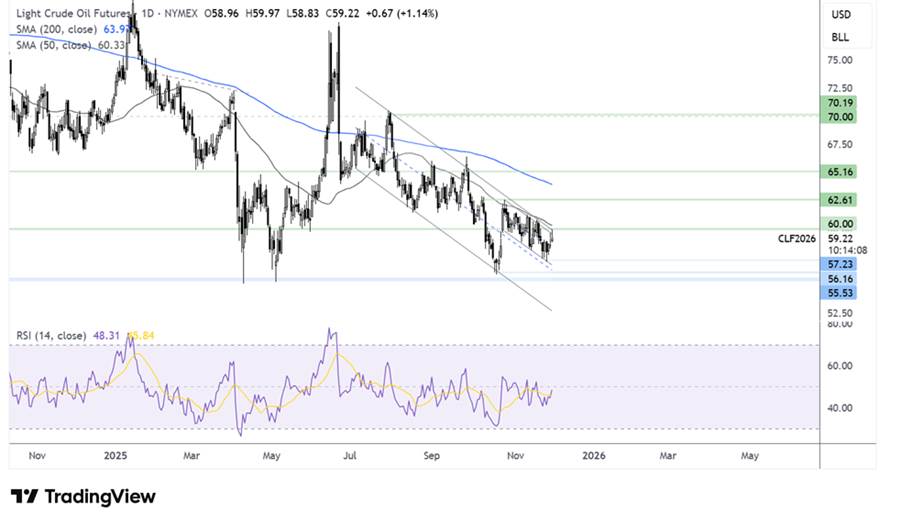The image size is (902, 524).
Task: Click the USD currency label
Action: [x=840, y=15]
